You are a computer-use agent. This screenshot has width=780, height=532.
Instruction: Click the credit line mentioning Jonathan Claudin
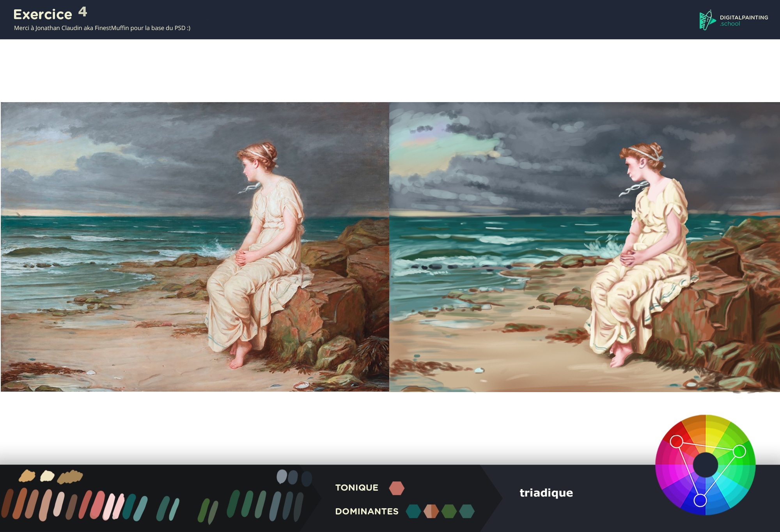pos(102,28)
